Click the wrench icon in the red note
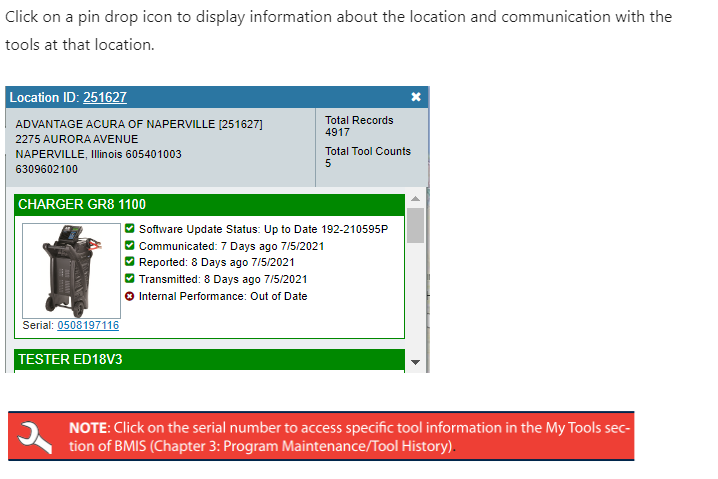Viewport: 718px width, 479px height. click(37, 436)
